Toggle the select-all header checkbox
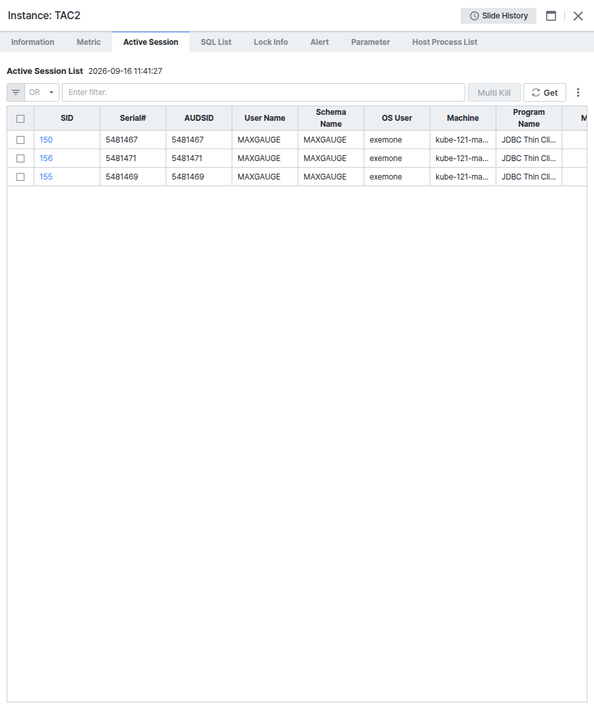The height and width of the screenshot is (713, 594). click(20, 119)
